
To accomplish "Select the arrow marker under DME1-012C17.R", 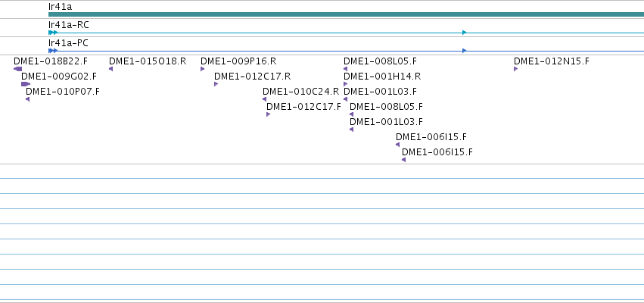I will (216, 84).
